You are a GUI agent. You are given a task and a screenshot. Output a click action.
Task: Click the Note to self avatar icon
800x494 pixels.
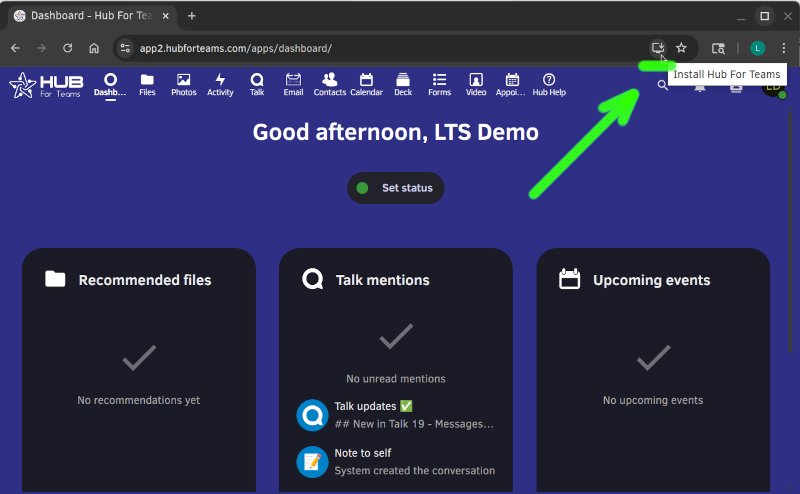312,462
